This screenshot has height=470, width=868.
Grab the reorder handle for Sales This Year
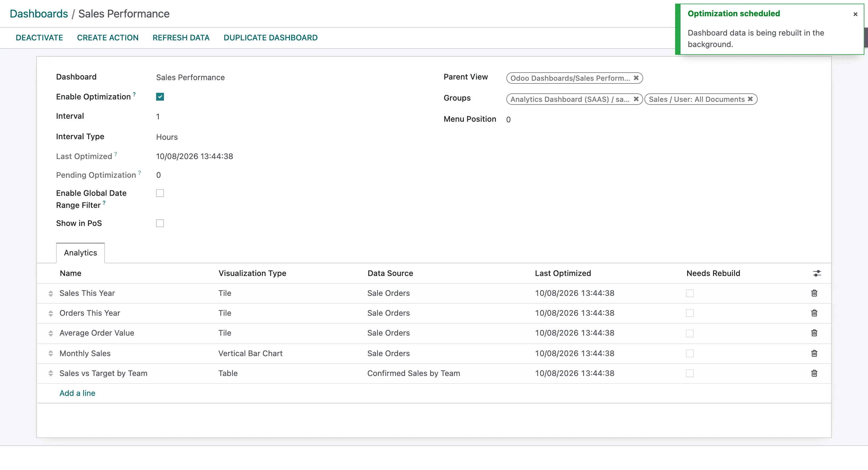point(51,293)
